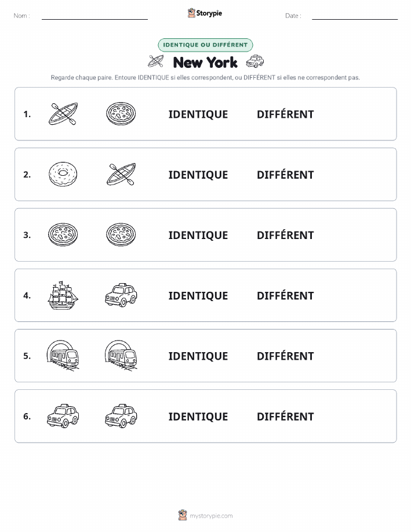This screenshot has height=532, width=411.
Task: Click the Storypie logo at top
Action: (205, 13)
